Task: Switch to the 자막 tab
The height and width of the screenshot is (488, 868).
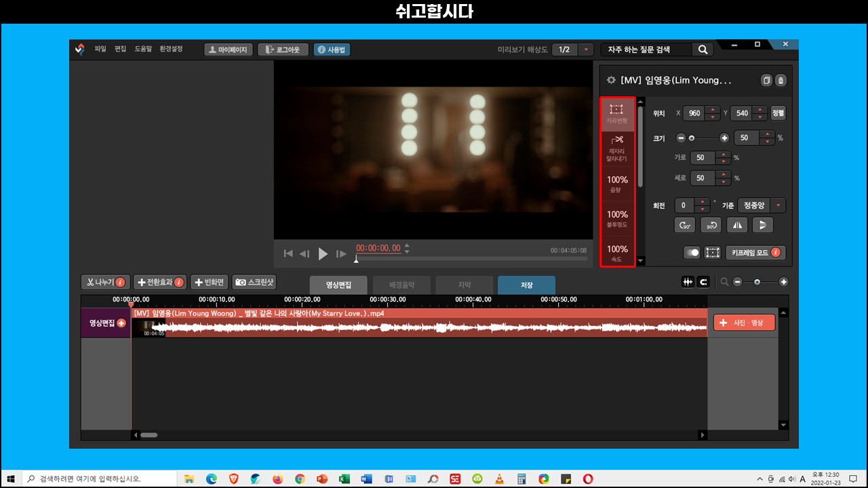Action: pyautogui.click(x=465, y=285)
